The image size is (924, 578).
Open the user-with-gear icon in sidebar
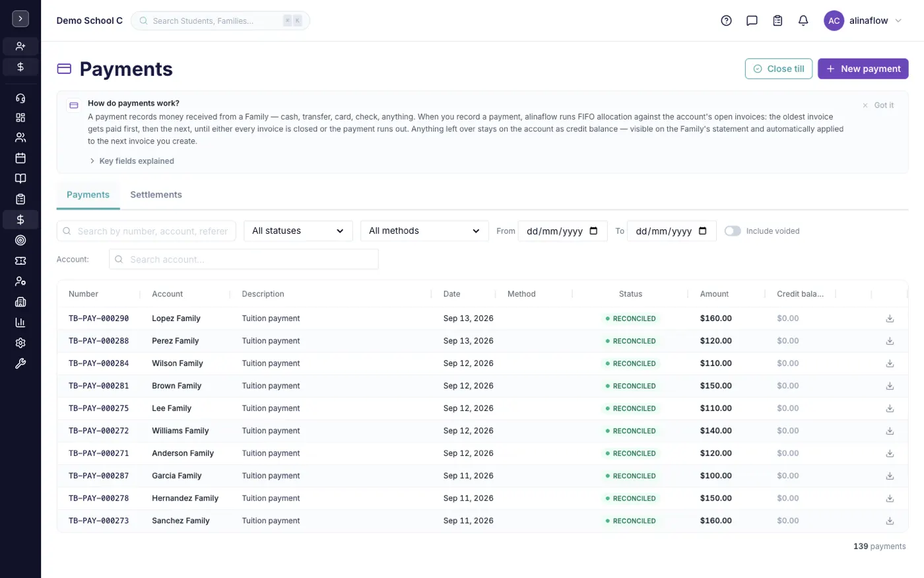[20, 281]
